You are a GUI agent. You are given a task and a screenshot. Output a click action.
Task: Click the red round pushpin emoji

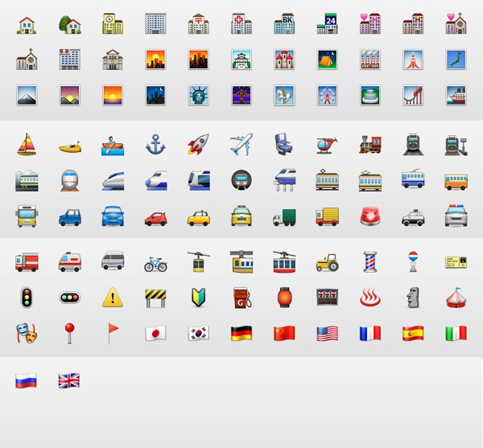click(69, 333)
